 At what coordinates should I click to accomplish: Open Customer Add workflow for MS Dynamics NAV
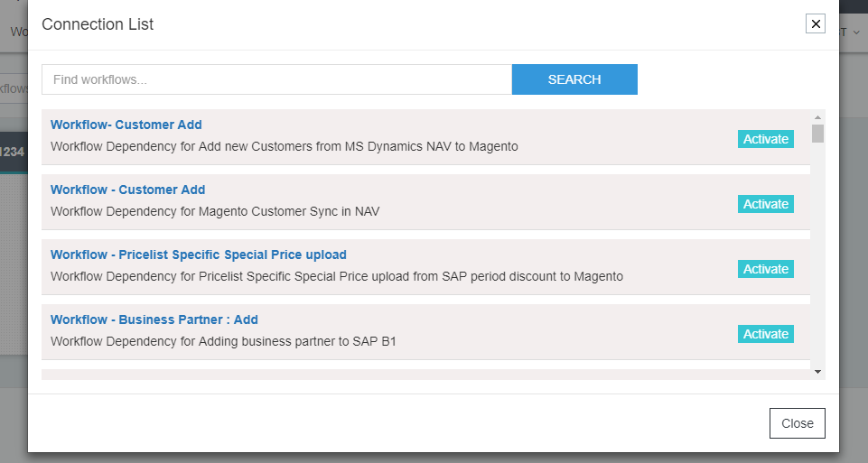point(126,125)
